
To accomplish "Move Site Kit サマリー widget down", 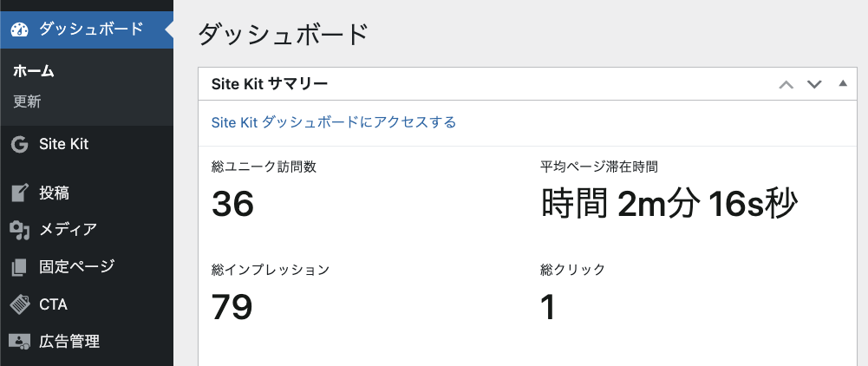I will tap(814, 84).
